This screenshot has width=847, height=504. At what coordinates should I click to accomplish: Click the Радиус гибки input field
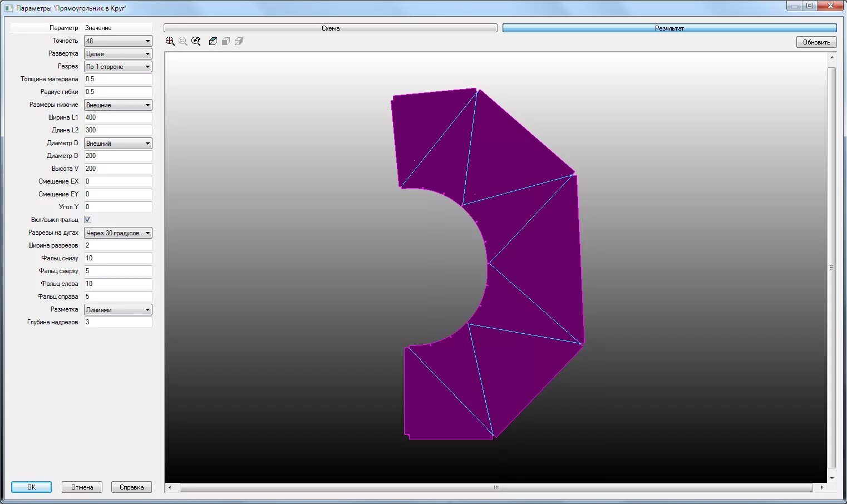point(118,92)
